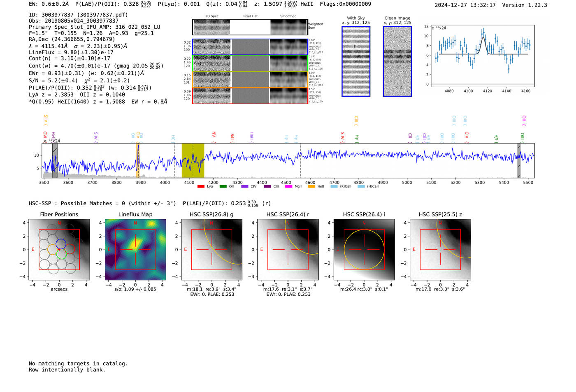Image resolution: width=576 pixels, height=392 pixels.
Task: Select the green-bordered 2D spectrum row
Action: tap(250, 63)
